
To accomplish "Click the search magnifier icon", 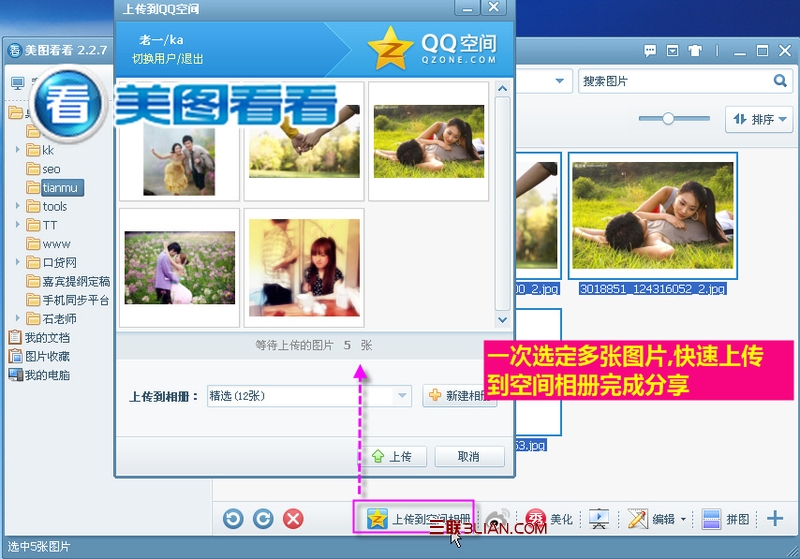I will [780, 81].
